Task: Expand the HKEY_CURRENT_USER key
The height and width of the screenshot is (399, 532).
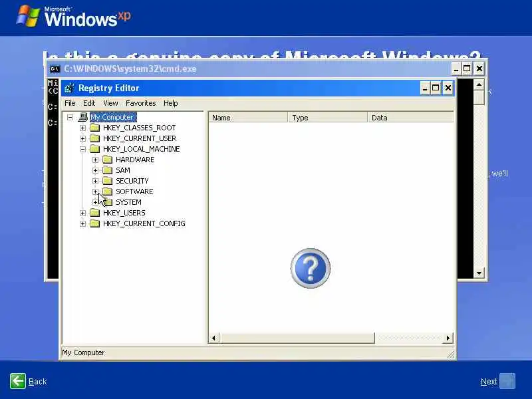Action: pos(82,138)
